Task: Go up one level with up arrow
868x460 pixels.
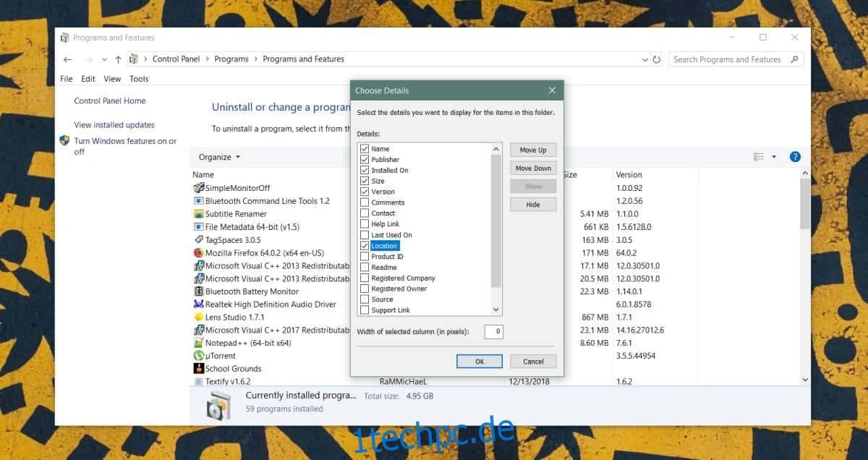Action: point(119,59)
